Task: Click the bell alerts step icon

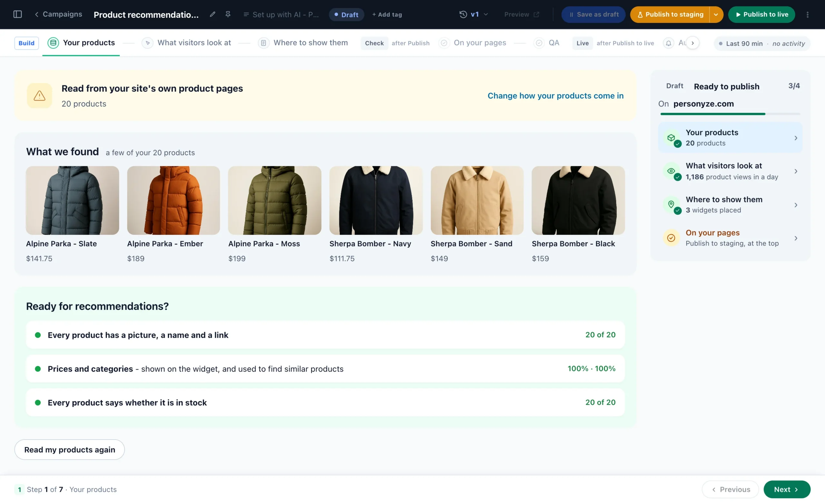Action: tap(668, 43)
